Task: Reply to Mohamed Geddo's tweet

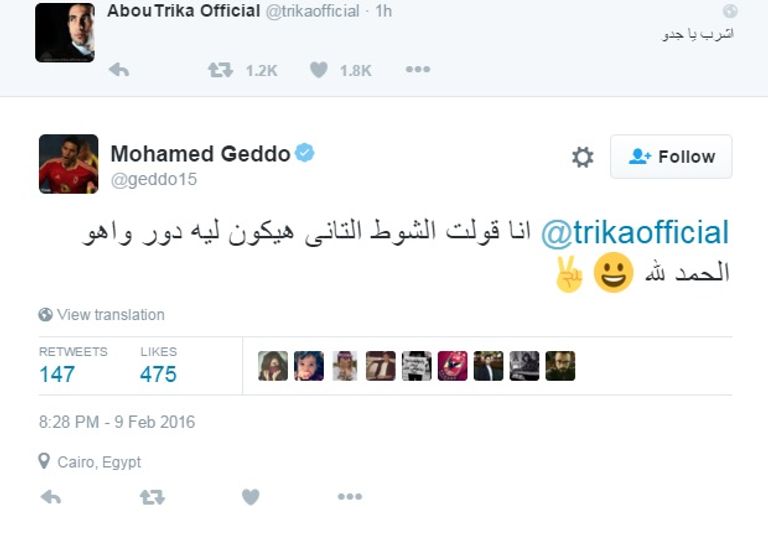Action: (50, 497)
